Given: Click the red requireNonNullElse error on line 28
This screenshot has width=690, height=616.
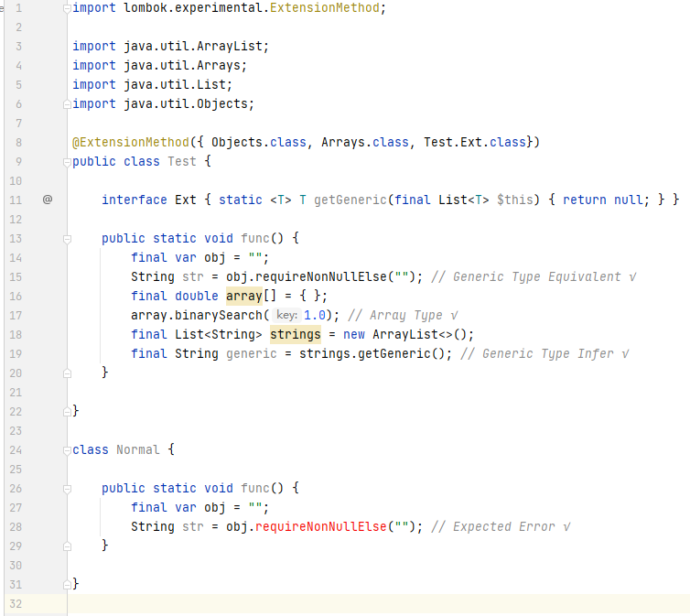Looking at the screenshot, I should pyautogui.click(x=321, y=526).
